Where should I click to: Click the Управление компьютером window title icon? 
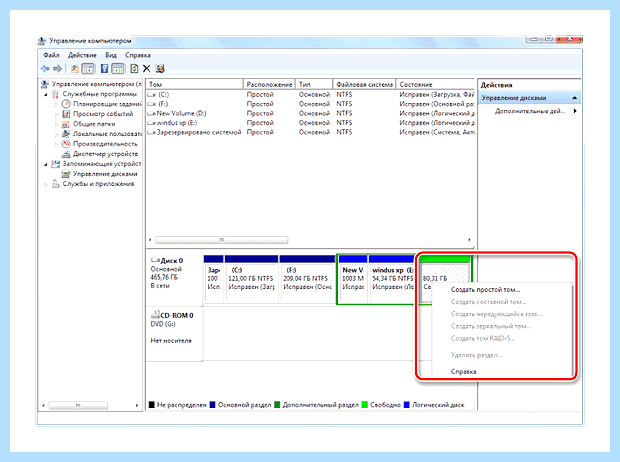pos(42,41)
